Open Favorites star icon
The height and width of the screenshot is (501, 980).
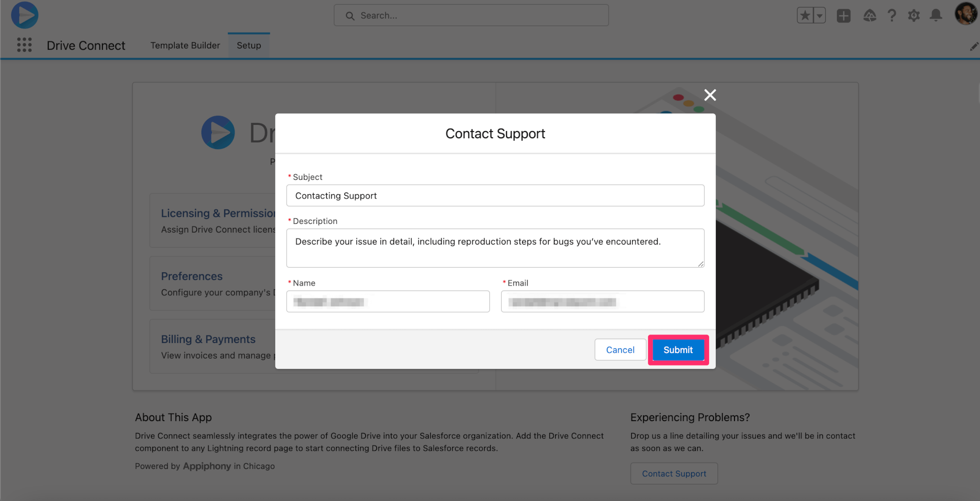point(805,15)
